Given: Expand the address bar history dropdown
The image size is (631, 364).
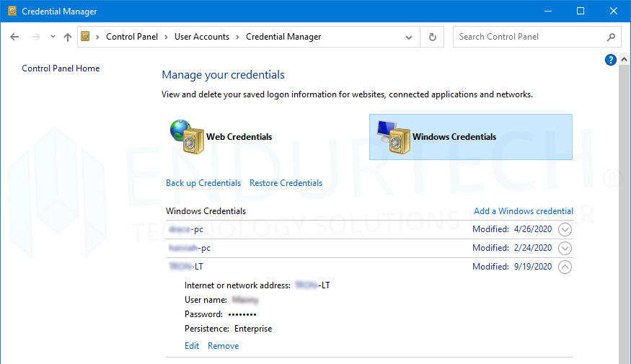Looking at the screenshot, I should (409, 37).
